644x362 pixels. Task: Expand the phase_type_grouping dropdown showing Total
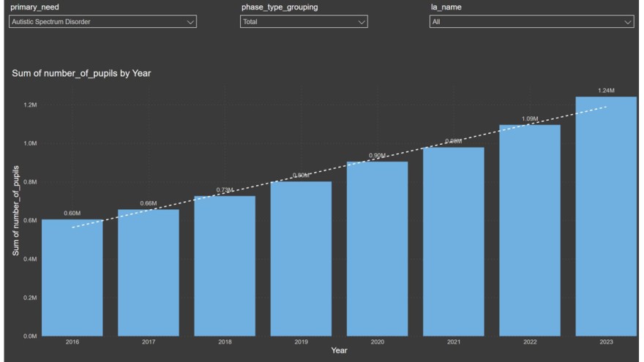(304, 22)
